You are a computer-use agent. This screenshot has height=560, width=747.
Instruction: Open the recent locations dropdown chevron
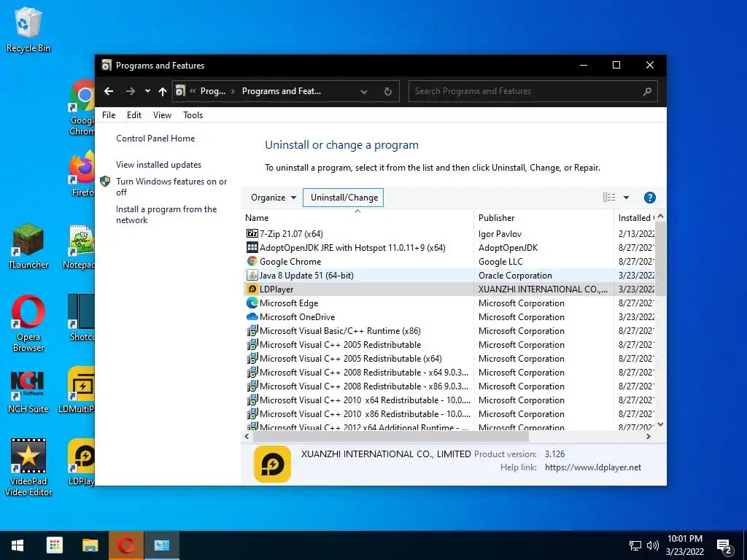click(147, 91)
